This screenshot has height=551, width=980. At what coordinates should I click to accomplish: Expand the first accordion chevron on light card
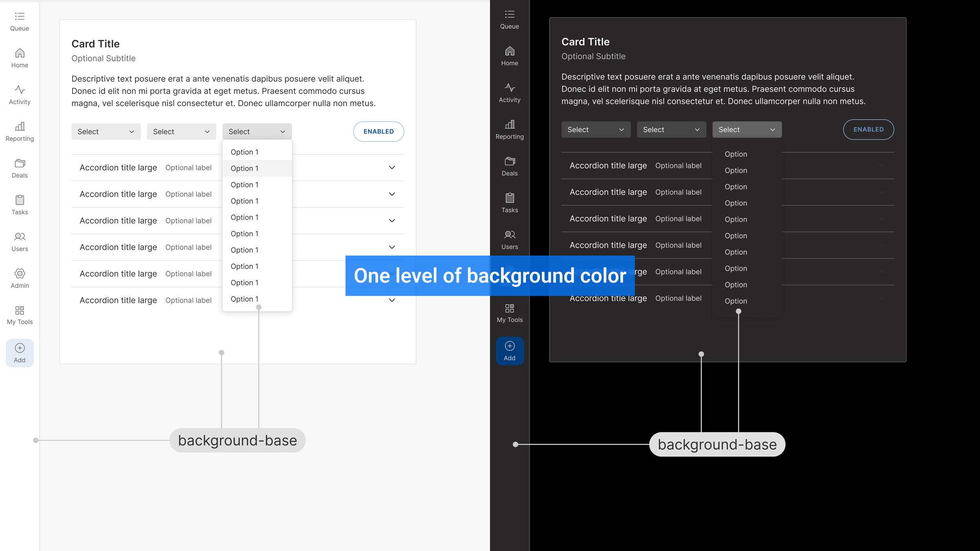pyautogui.click(x=392, y=168)
